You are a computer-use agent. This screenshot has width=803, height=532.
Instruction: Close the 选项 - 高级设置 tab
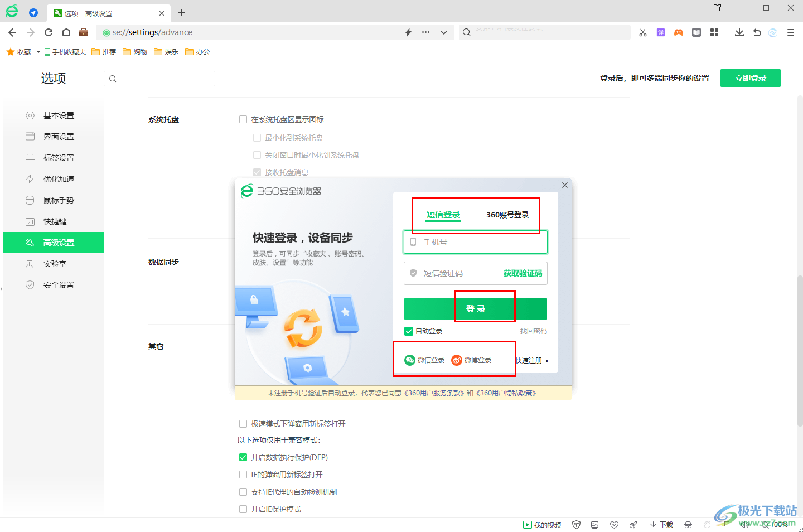point(162,13)
